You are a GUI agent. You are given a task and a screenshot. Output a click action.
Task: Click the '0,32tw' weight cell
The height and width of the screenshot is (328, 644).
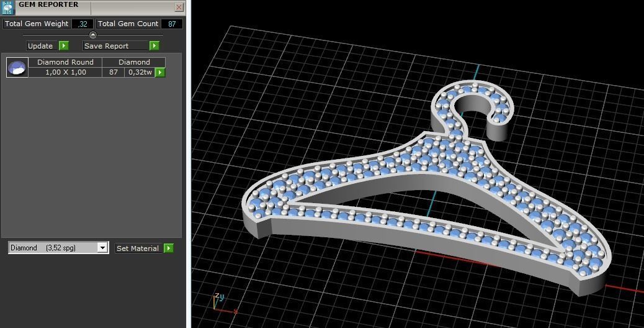tap(140, 72)
